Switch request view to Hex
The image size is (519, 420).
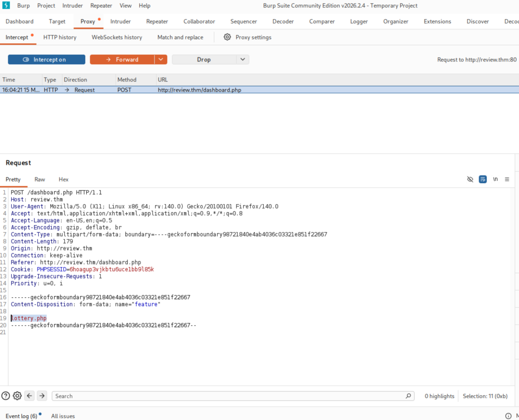coord(63,180)
